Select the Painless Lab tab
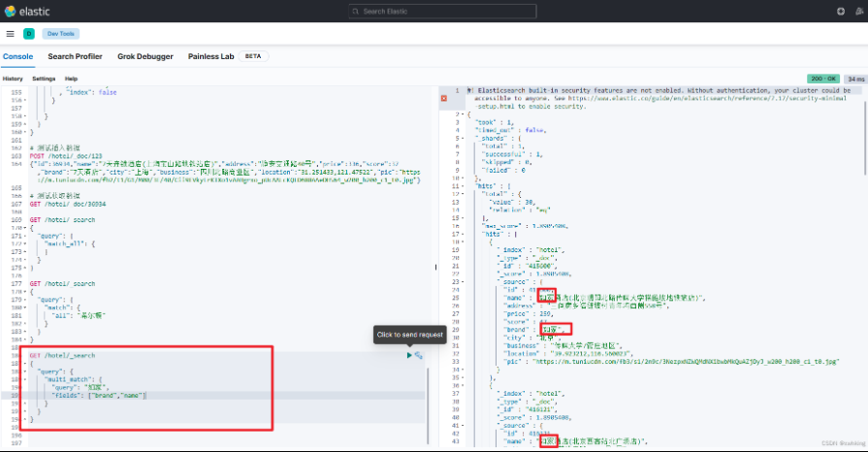868x452 pixels. [210, 57]
